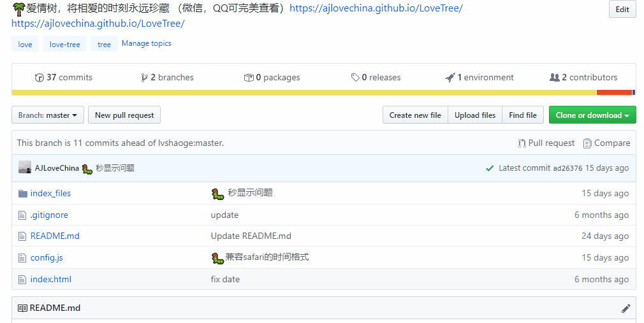Click the Find file button

[x=523, y=115]
